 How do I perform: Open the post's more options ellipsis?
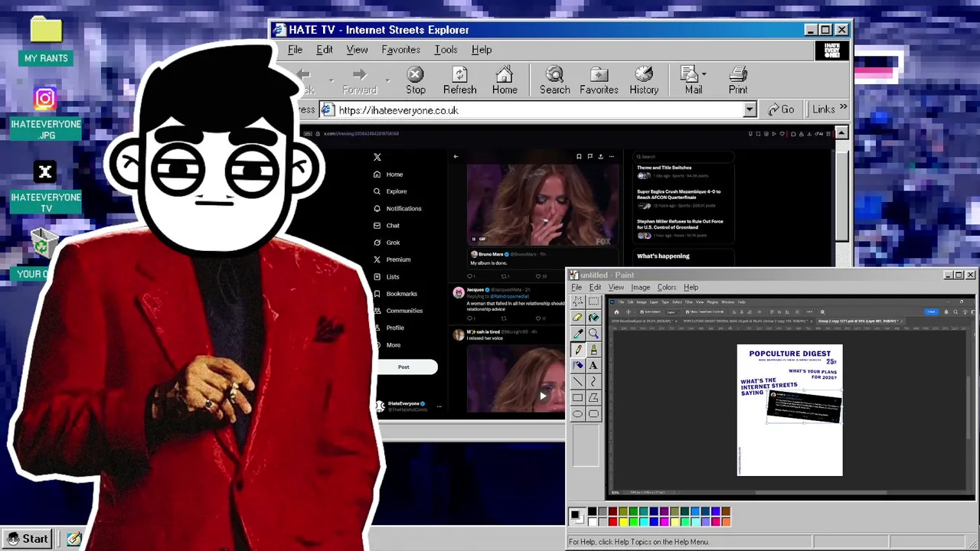(x=611, y=157)
